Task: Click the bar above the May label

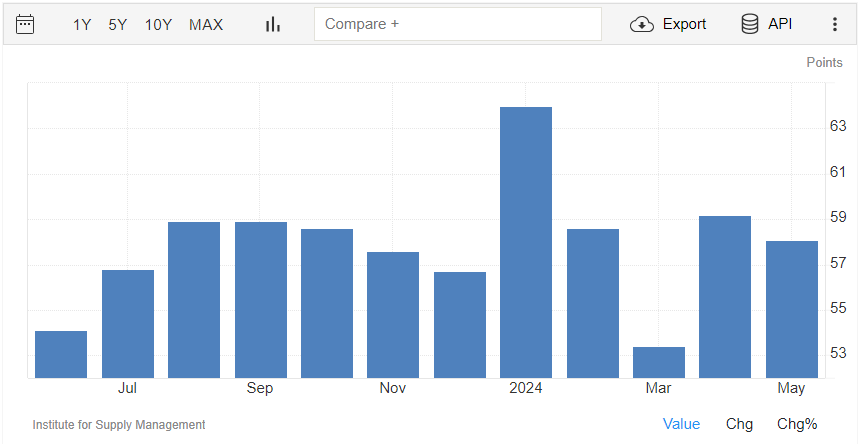Action: (x=792, y=309)
